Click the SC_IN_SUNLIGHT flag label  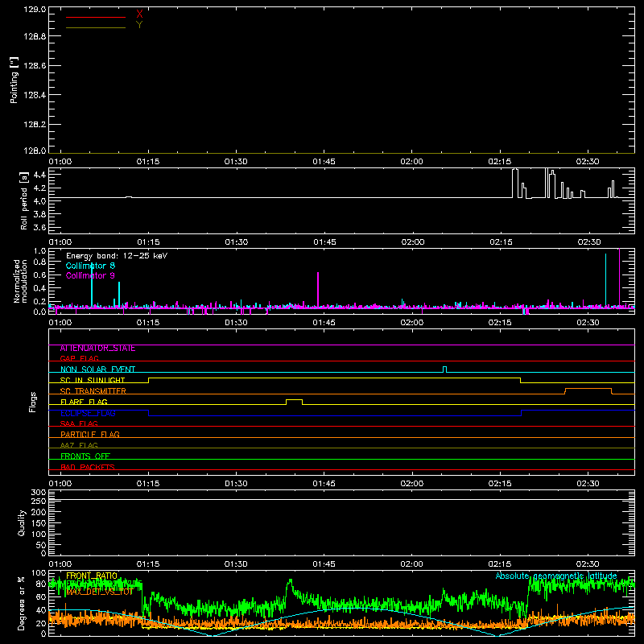(x=93, y=380)
